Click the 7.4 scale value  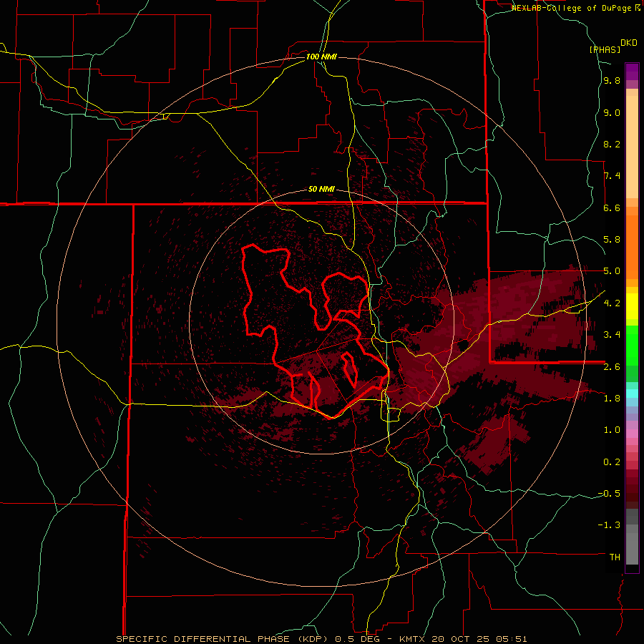[x=612, y=176]
